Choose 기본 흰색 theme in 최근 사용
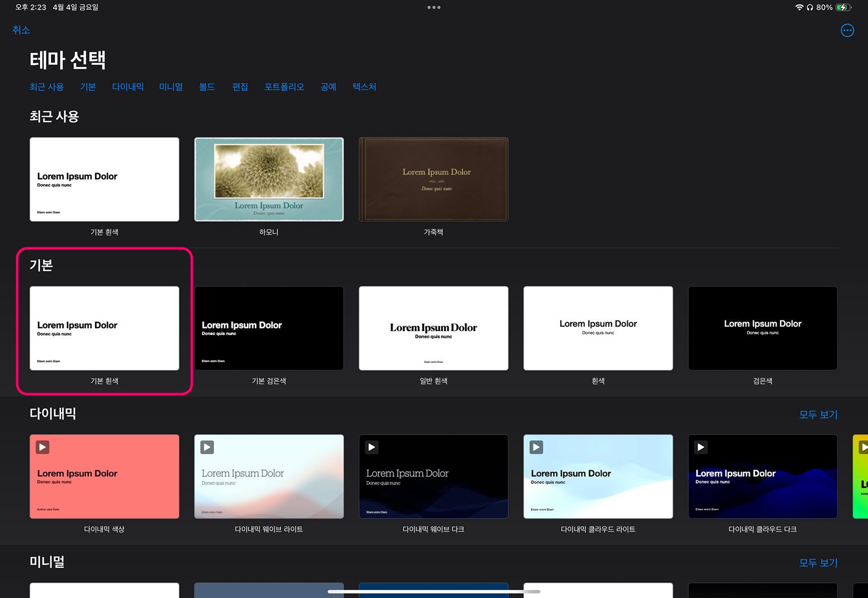This screenshot has width=868, height=598. point(104,180)
